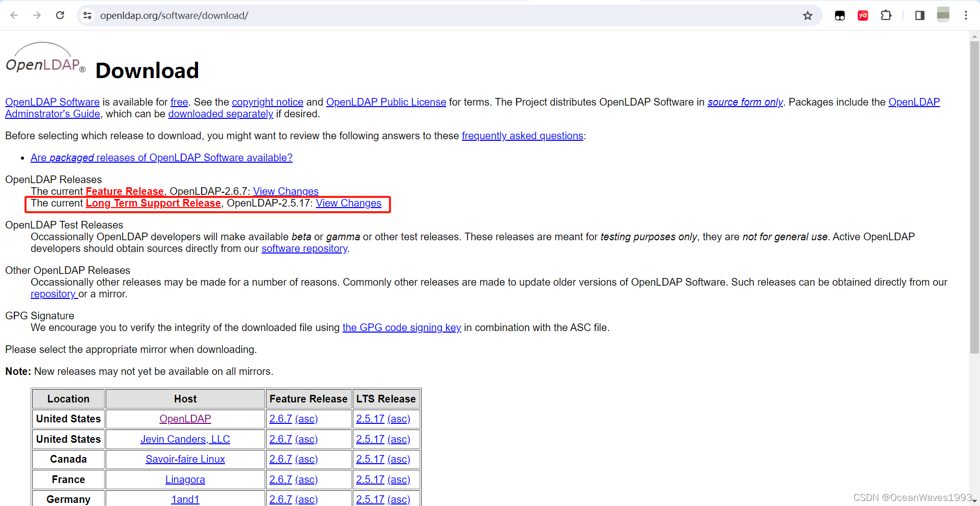Open the 'free' link
Viewport: 980px width, 506px height.
click(179, 102)
